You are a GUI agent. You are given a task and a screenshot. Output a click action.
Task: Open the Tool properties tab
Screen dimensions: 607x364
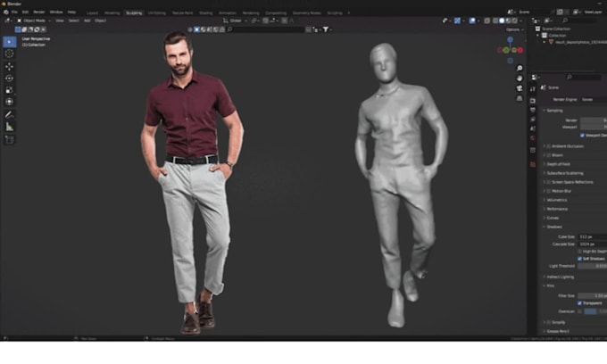tap(533, 89)
